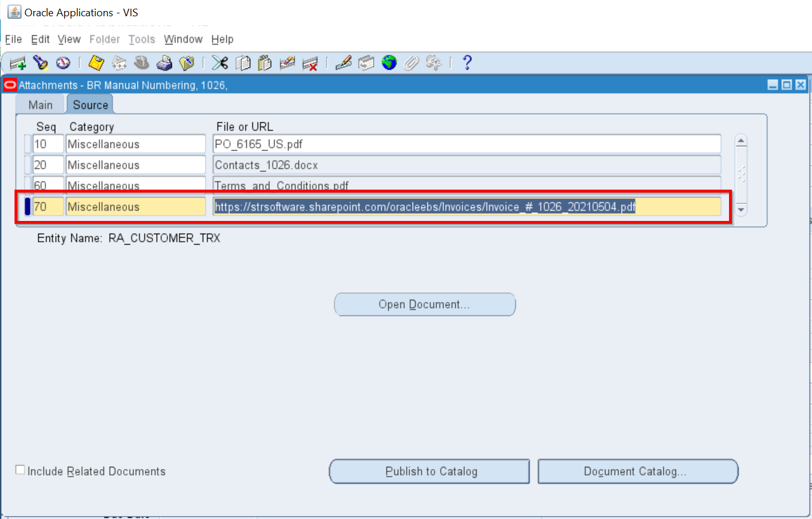Screen dimensions: 812x519
Task: Click the Print toolbar icon
Action: (164, 63)
